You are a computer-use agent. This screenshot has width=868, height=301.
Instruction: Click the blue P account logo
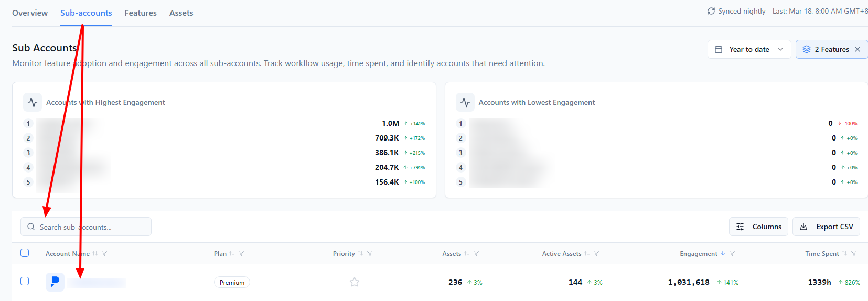[x=55, y=282]
